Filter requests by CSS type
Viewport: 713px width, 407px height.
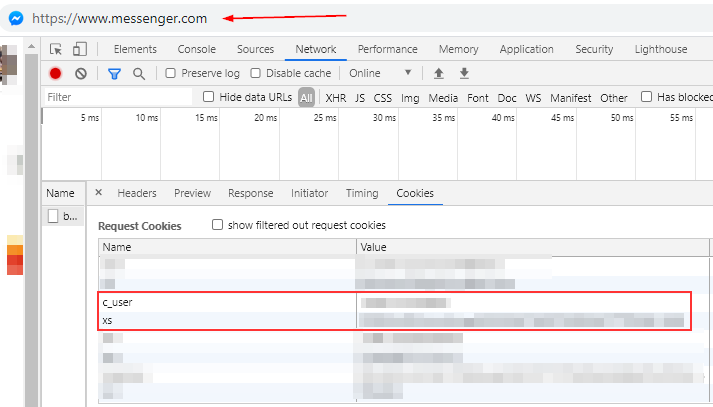(x=382, y=98)
